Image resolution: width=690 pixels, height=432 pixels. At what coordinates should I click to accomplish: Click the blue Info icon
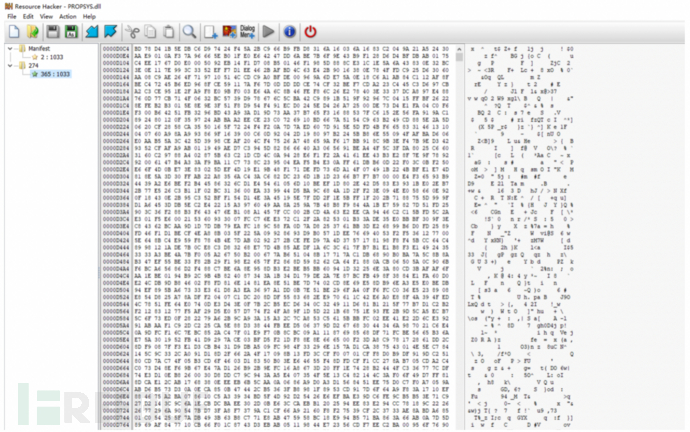click(x=289, y=32)
